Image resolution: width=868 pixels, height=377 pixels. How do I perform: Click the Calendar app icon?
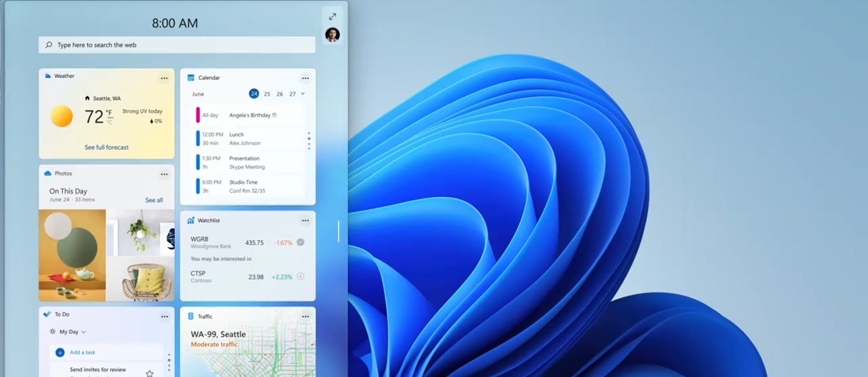pyautogui.click(x=191, y=77)
